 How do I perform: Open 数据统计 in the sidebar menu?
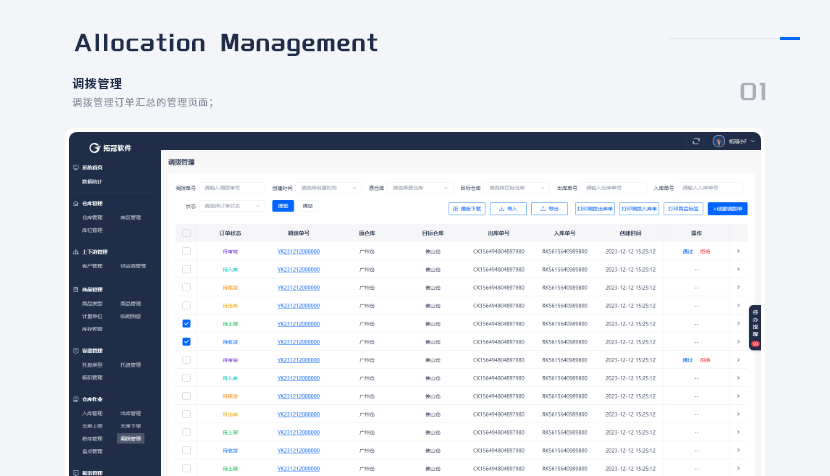click(92, 181)
